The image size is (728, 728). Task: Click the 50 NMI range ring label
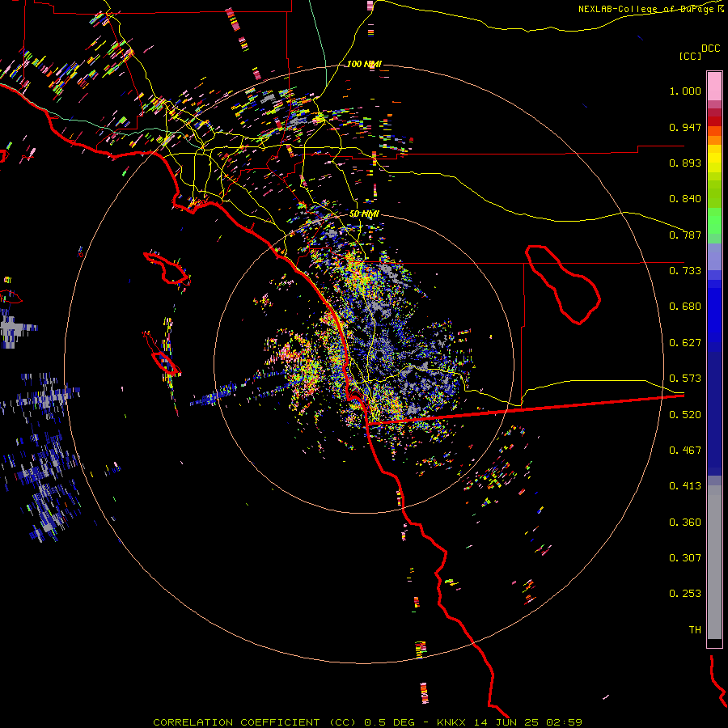[x=364, y=214]
